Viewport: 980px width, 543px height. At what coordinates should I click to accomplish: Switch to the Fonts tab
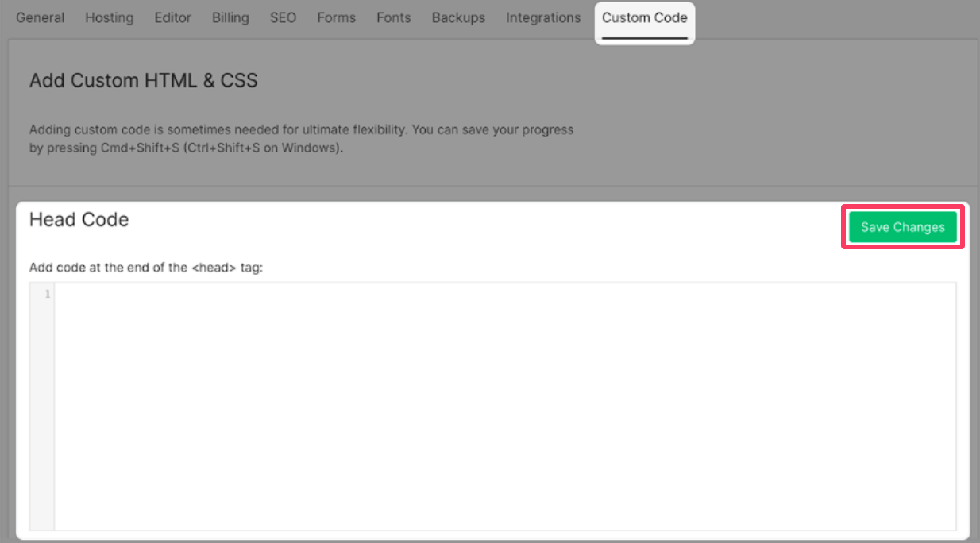(394, 17)
